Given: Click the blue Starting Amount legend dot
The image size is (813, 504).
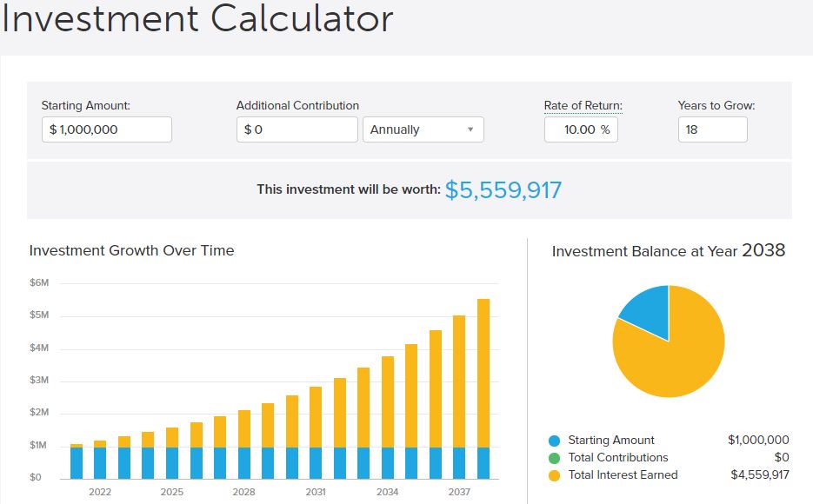Looking at the screenshot, I should tap(555, 441).
